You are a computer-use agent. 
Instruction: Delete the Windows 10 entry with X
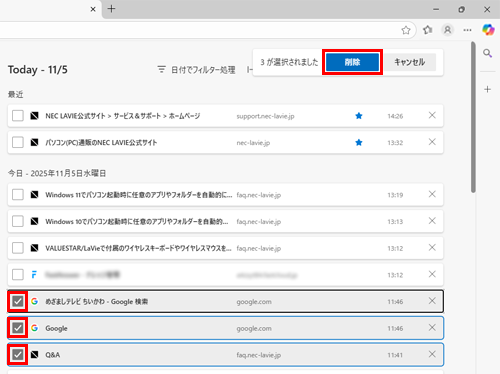[x=432, y=221]
